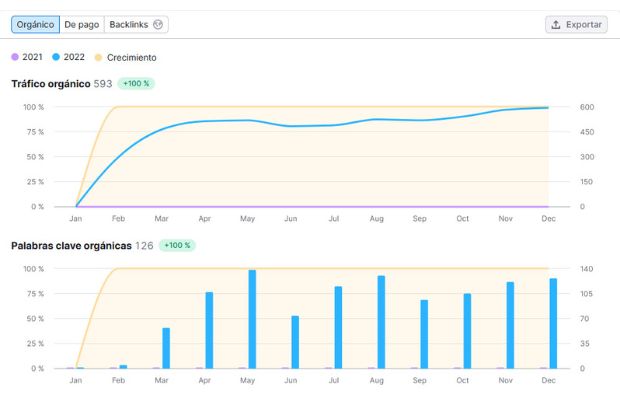Click the Nov bar in keywords chart
Screen dimensions: 620x404
point(510,325)
